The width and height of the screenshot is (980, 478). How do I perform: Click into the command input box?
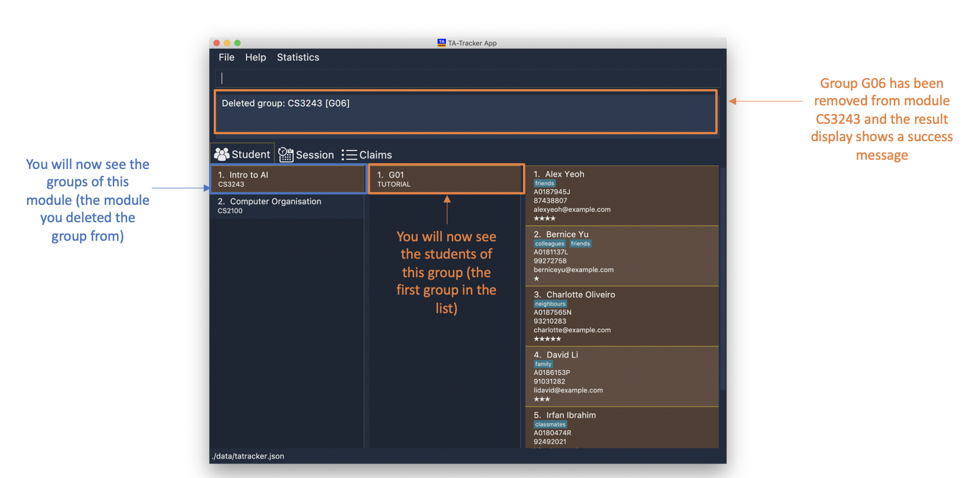468,78
